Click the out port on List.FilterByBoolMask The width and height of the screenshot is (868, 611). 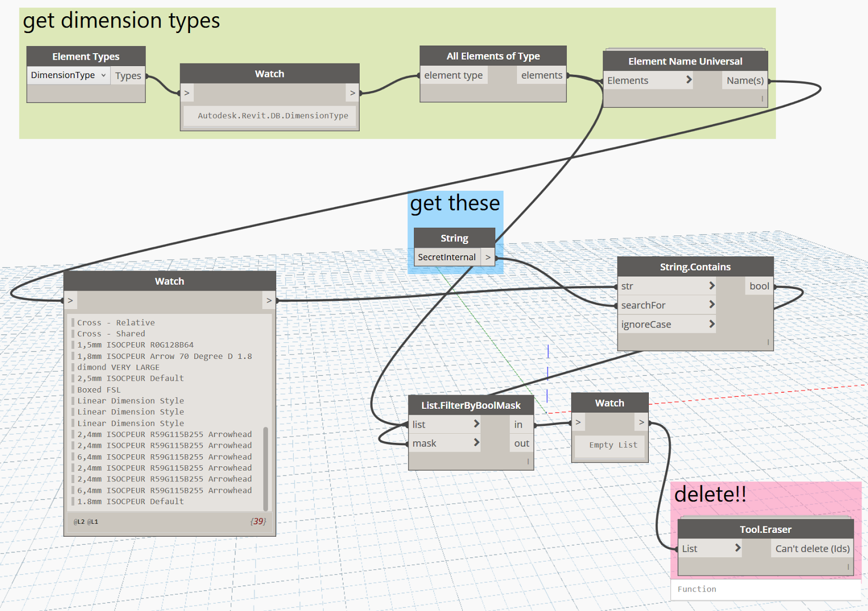pos(521,443)
